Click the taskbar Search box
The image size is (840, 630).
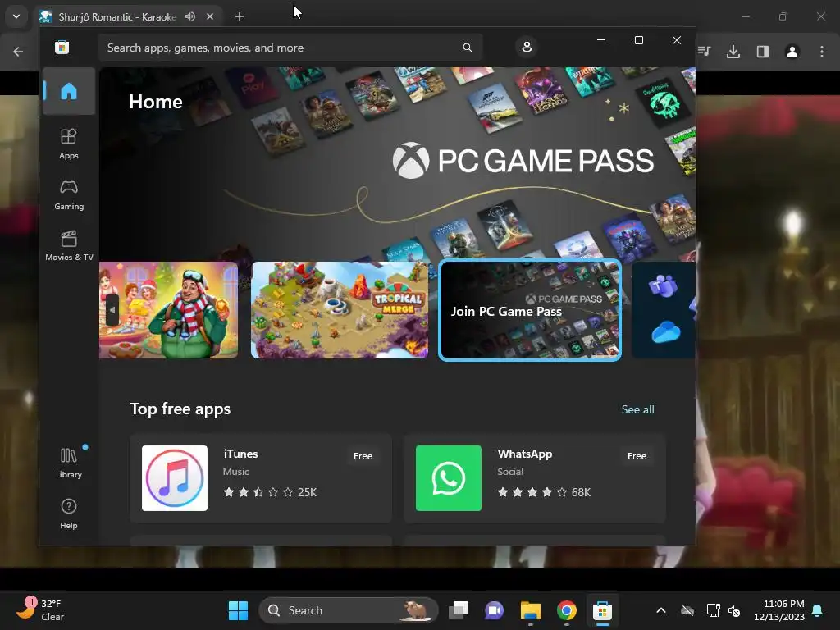[x=349, y=610]
